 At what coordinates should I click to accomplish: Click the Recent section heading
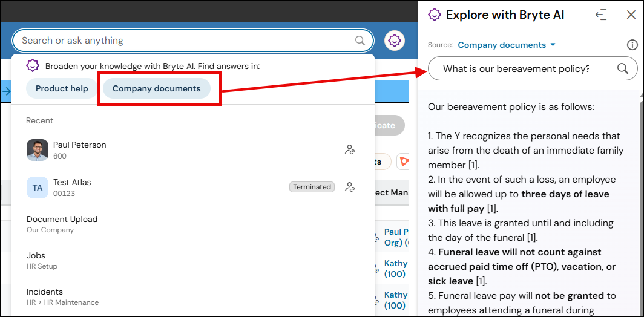coord(40,120)
